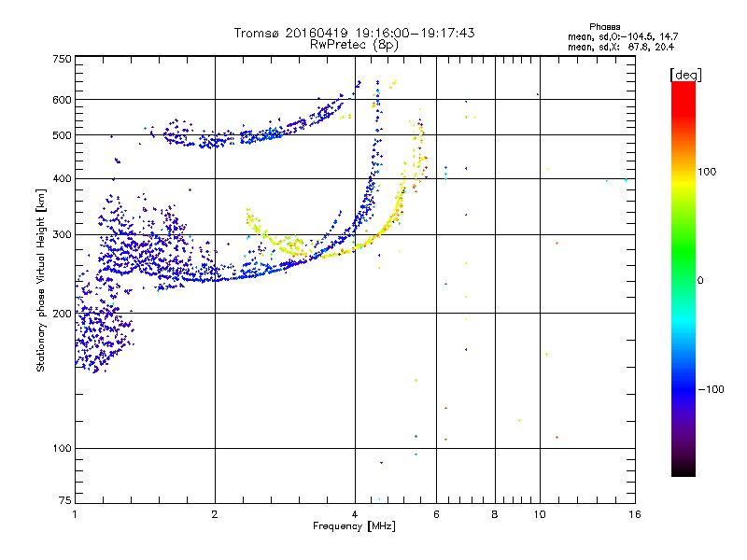Click the '400' y-axis tick label
The width and height of the screenshot is (747, 560).
click(62, 179)
